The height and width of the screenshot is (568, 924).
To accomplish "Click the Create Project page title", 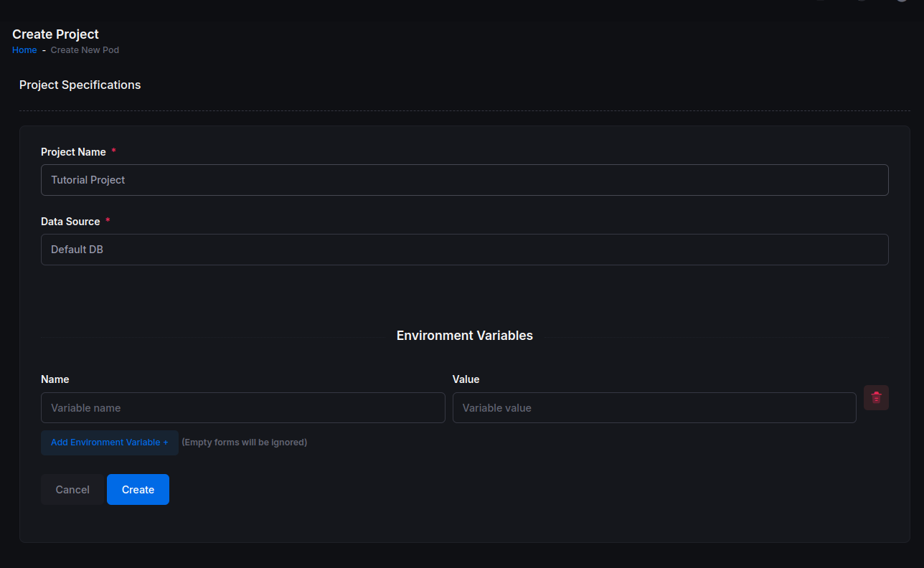I will [x=55, y=34].
